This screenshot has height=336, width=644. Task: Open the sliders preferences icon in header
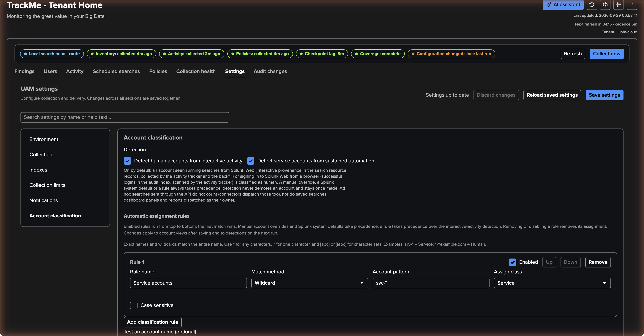coord(618,5)
